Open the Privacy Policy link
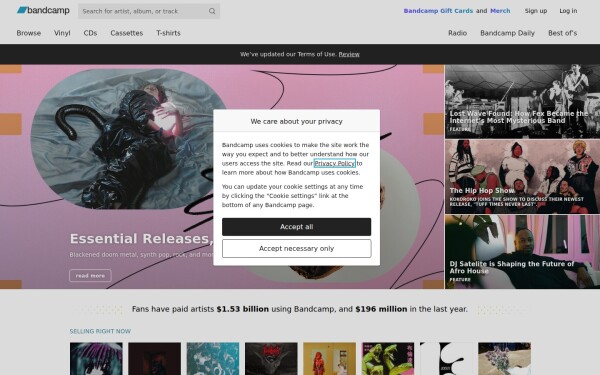600x375 pixels. coord(335,163)
